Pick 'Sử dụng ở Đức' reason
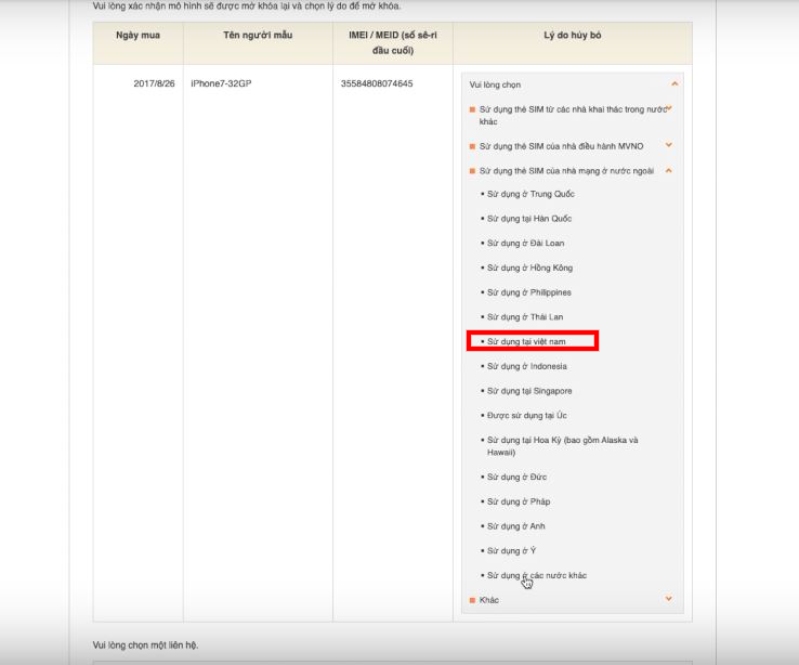Image resolution: width=799 pixels, height=665 pixels. pos(519,477)
